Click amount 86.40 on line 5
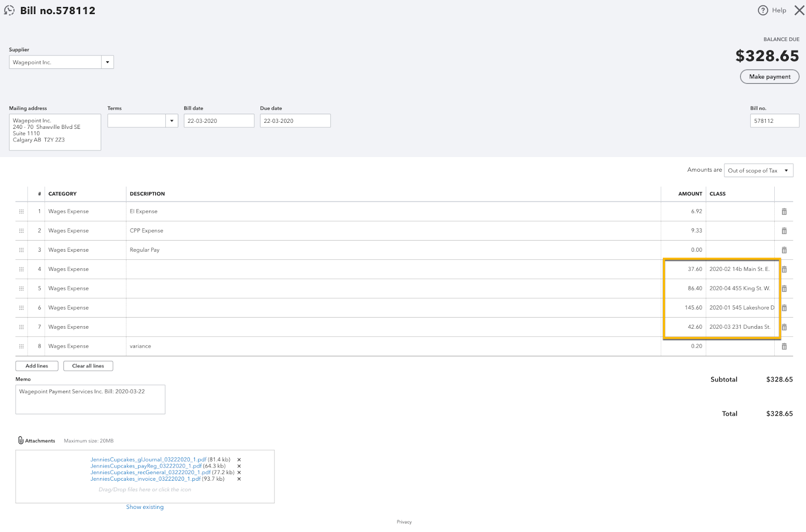This screenshot has height=532, width=806. [x=695, y=288]
